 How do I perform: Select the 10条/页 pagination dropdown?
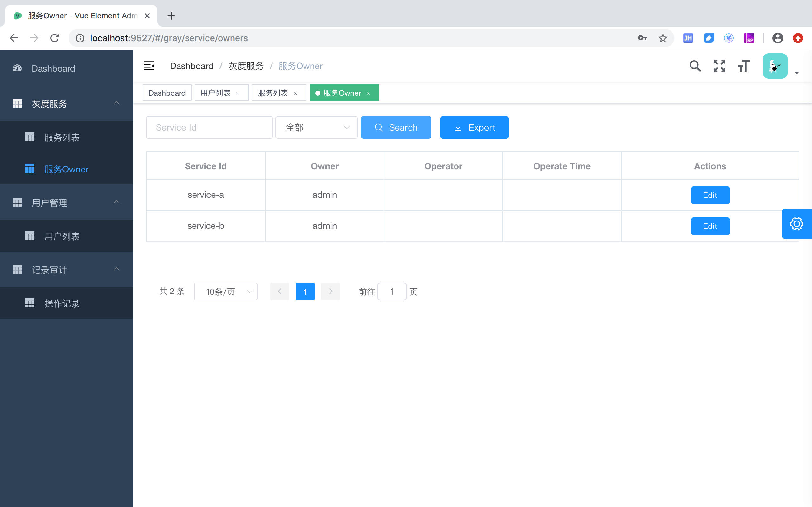point(226,291)
